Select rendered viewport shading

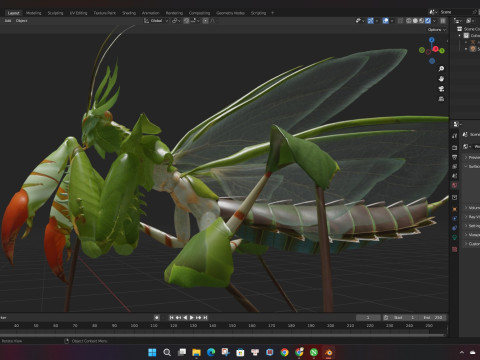point(428,21)
